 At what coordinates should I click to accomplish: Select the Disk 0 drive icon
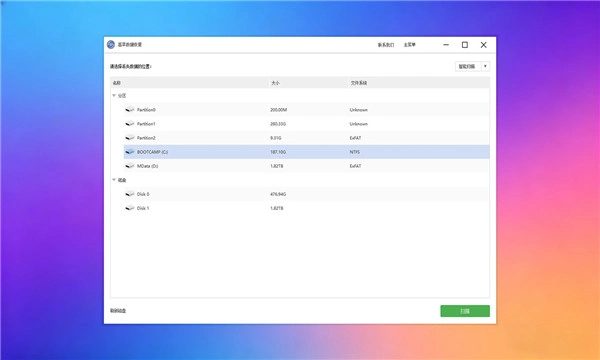click(x=130, y=194)
